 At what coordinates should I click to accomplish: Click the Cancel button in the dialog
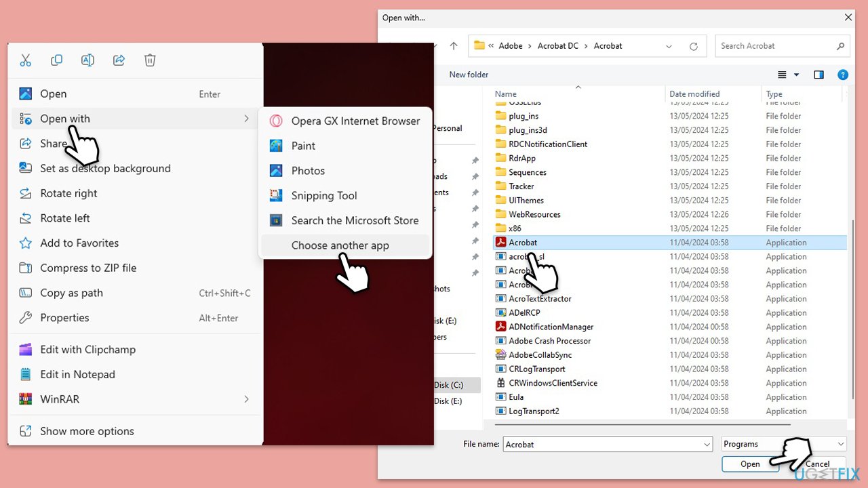[x=818, y=464]
